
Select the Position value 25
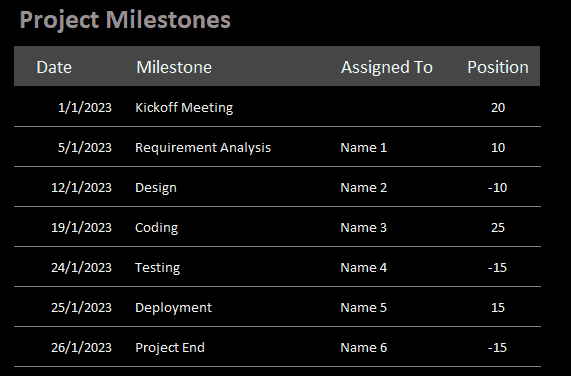498,227
